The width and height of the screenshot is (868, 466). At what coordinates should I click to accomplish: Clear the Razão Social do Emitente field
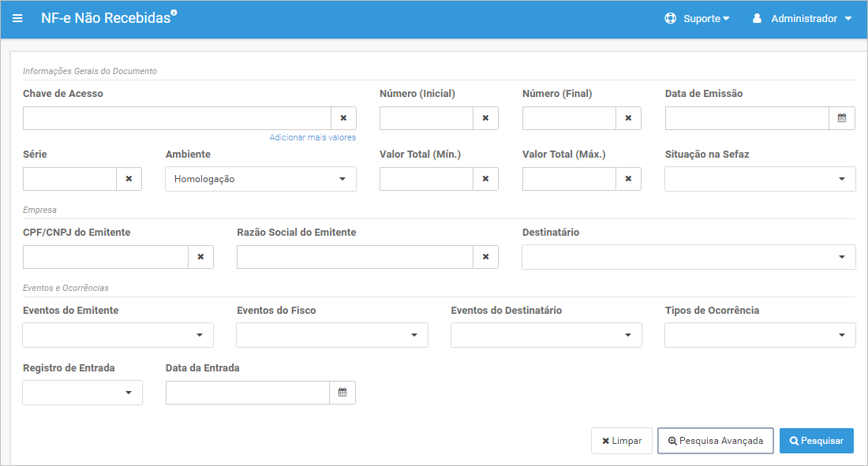click(x=485, y=257)
